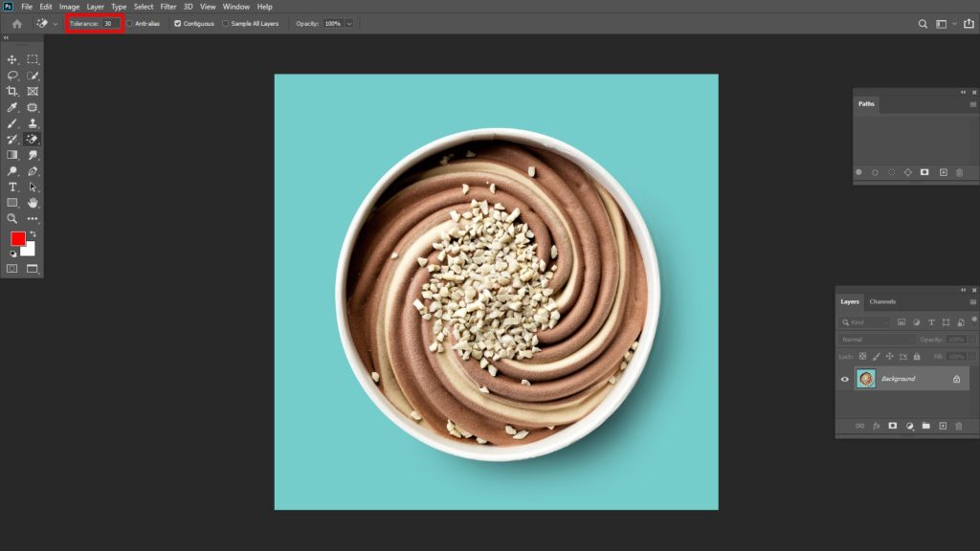Open the Paths panel menu

click(x=972, y=104)
